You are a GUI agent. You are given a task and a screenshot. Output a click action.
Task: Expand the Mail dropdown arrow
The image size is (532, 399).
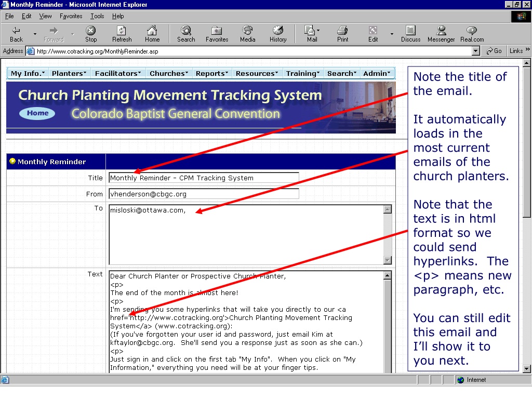(318, 31)
